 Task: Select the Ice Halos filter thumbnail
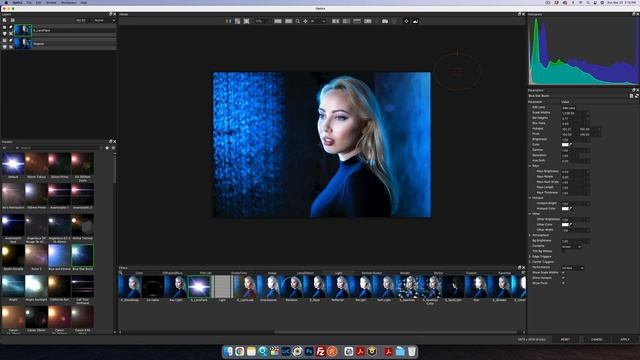click(153, 287)
